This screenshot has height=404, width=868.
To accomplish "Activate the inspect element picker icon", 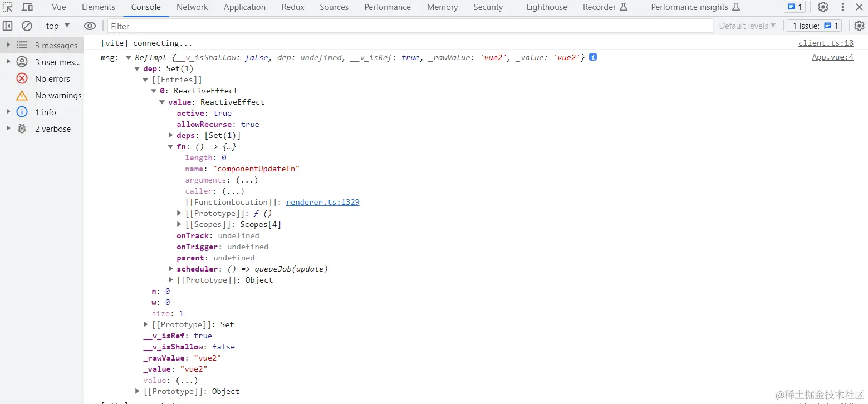I will (x=8, y=7).
